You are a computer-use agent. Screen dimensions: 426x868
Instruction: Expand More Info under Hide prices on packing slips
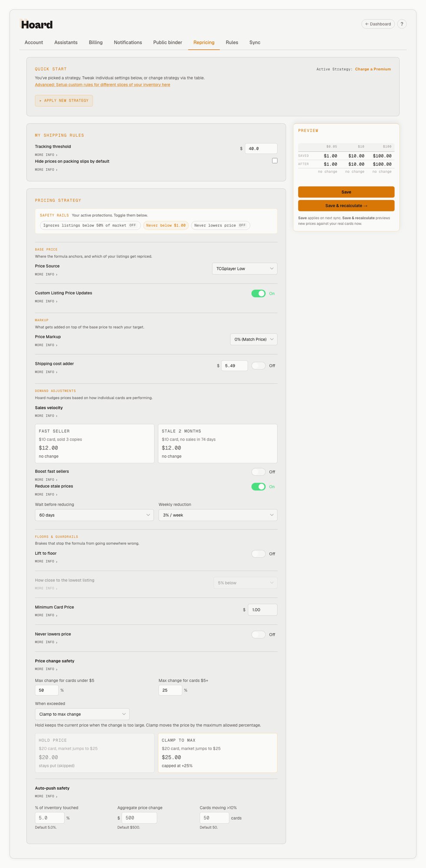pos(46,170)
